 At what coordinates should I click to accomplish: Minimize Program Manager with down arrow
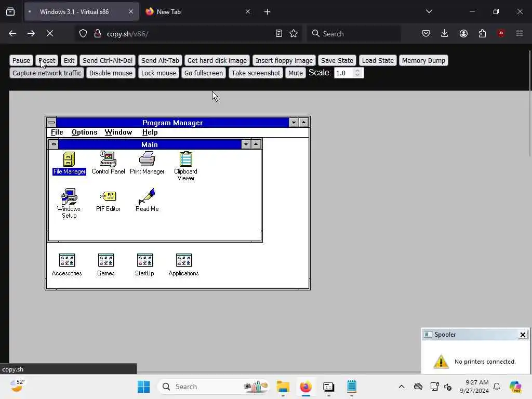click(x=294, y=123)
